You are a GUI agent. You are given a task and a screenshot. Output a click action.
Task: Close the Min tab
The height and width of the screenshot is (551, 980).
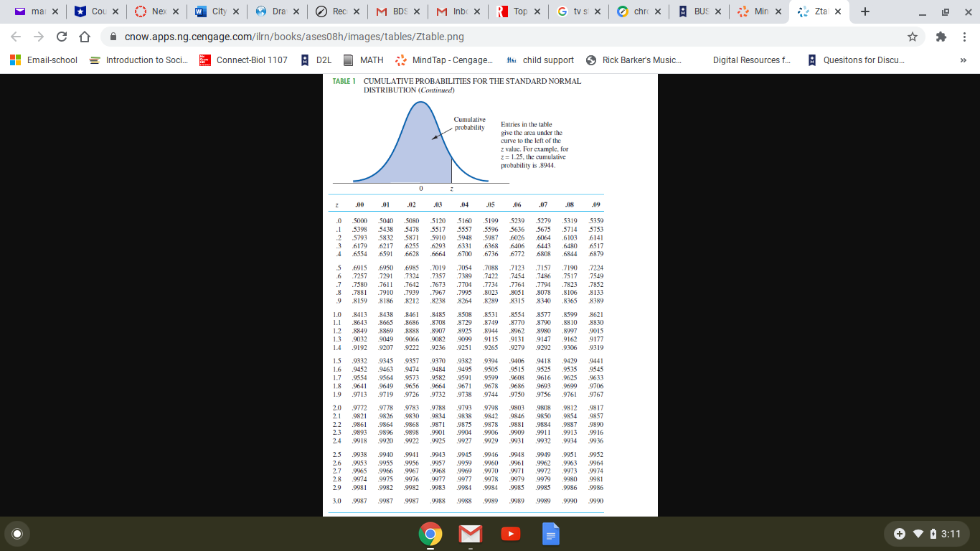pyautogui.click(x=778, y=12)
